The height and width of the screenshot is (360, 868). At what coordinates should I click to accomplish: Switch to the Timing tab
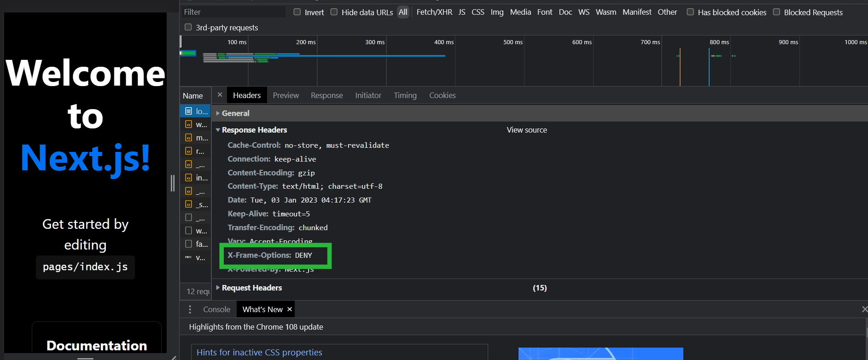405,95
